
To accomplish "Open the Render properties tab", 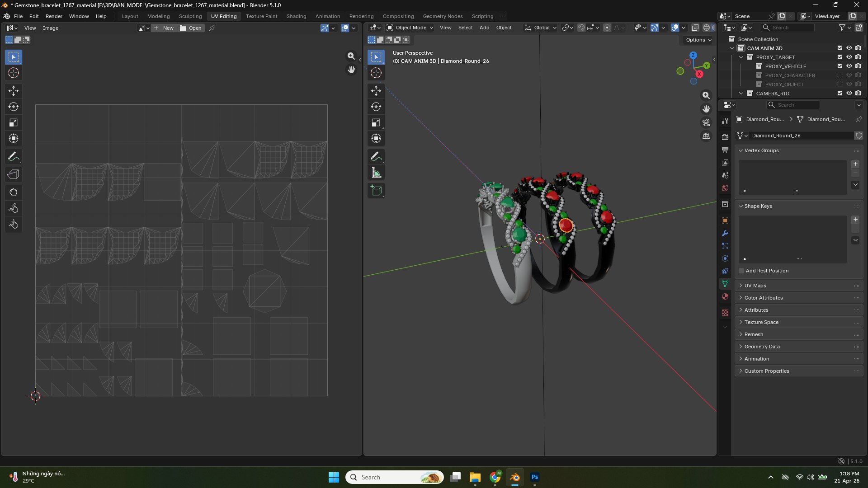I will tap(725, 137).
